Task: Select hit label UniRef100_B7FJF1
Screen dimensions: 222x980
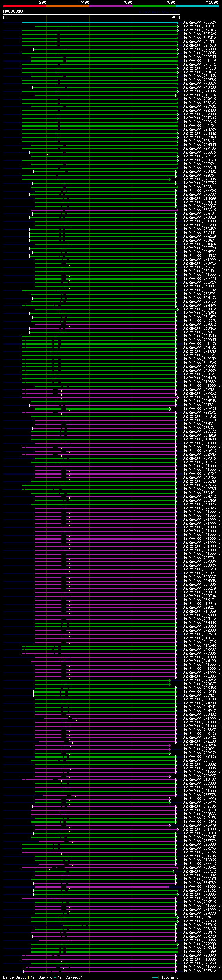Action: [199, 65]
